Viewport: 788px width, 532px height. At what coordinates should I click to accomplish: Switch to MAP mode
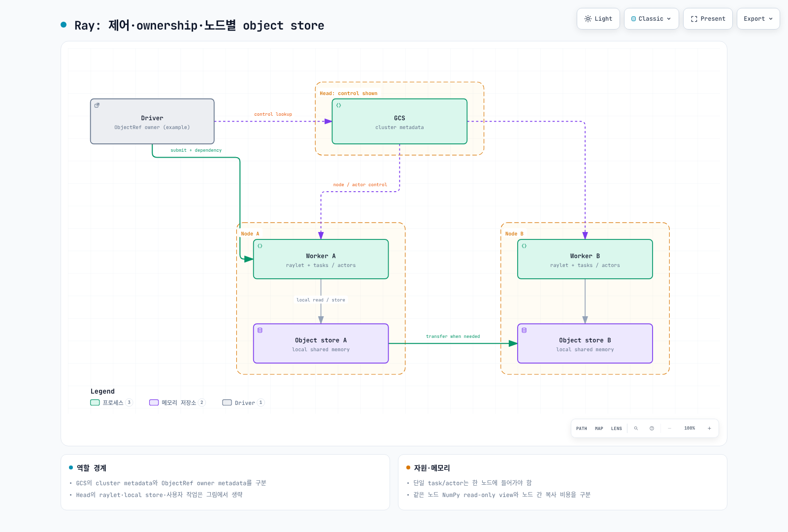click(x=599, y=429)
